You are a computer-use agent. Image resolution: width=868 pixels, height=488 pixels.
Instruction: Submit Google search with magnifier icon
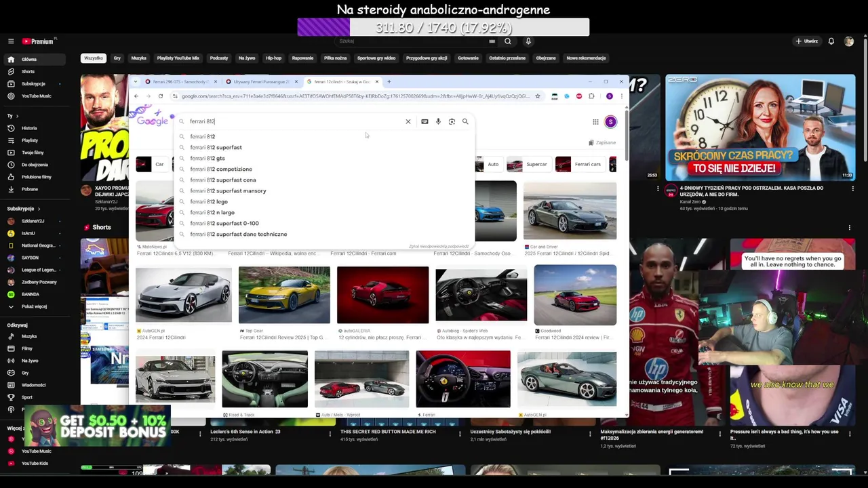(x=465, y=121)
